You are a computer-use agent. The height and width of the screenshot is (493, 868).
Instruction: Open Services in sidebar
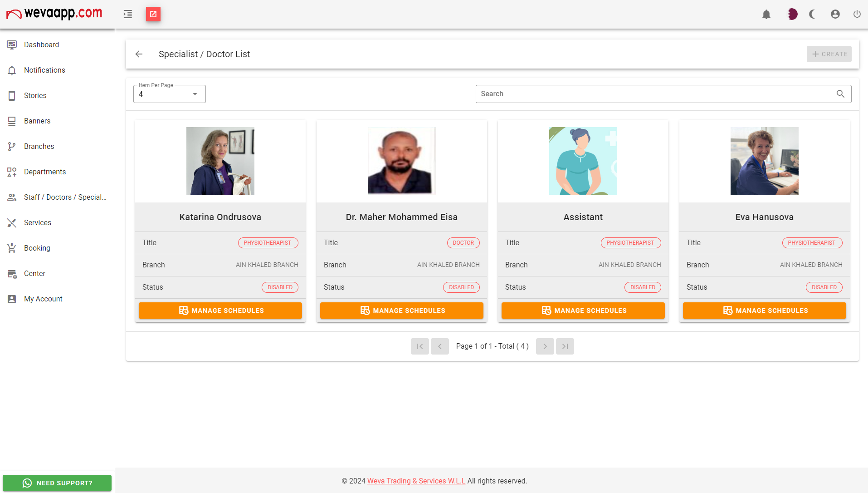tap(57, 222)
